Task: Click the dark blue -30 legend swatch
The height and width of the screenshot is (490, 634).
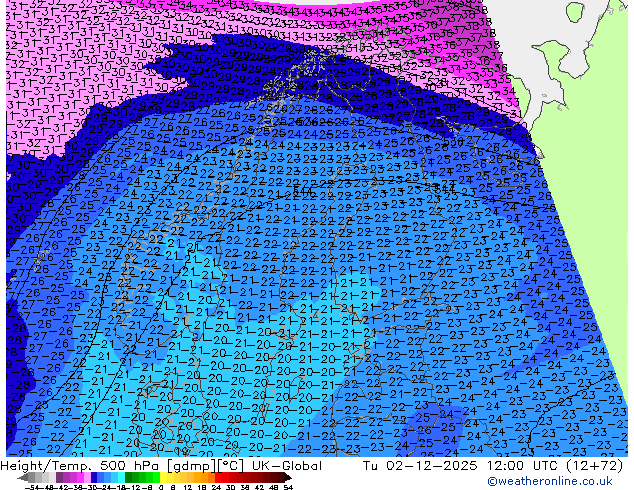Action: (94, 477)
